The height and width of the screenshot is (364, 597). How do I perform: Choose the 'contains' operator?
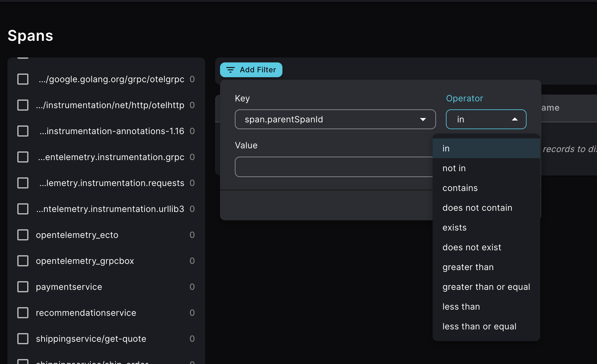460,188
